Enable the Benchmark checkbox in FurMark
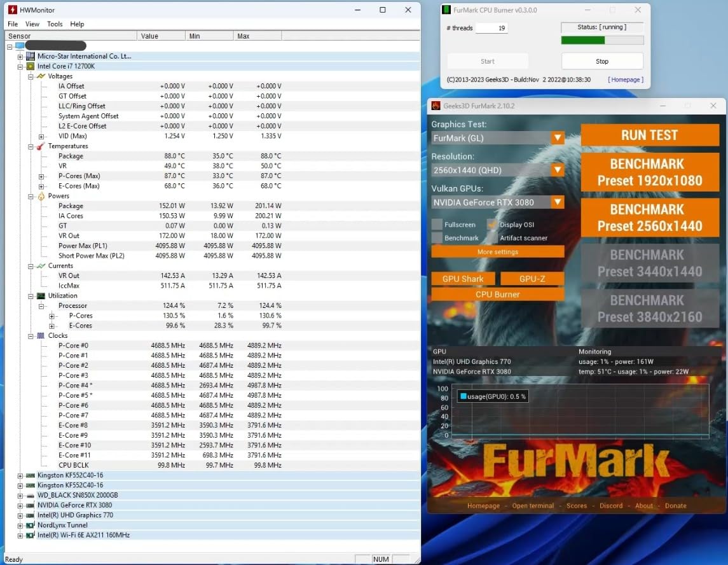The image size is (728, 565). [x=437, y=238]
